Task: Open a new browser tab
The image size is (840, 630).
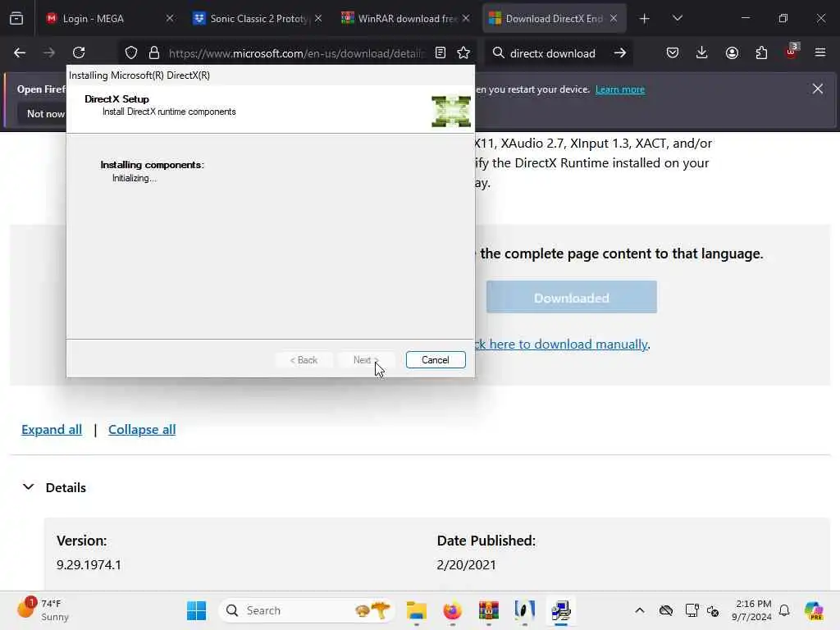Action: [645, 19]
